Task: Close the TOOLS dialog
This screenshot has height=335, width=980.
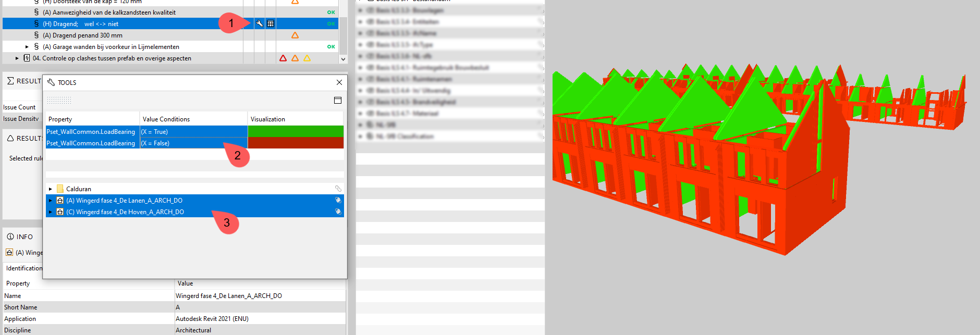Action: [x=339, y=82]
